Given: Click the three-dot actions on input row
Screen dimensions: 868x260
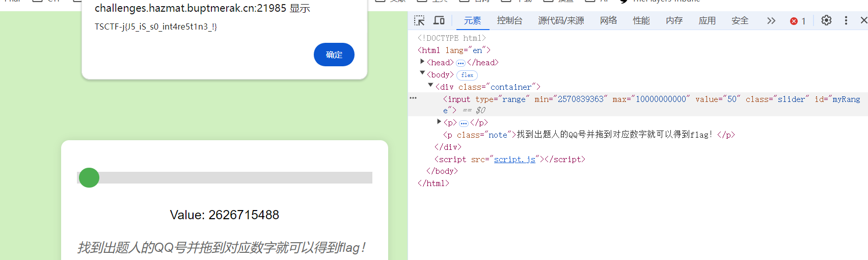Looking at the screenshot, I should tap(413, 98).
